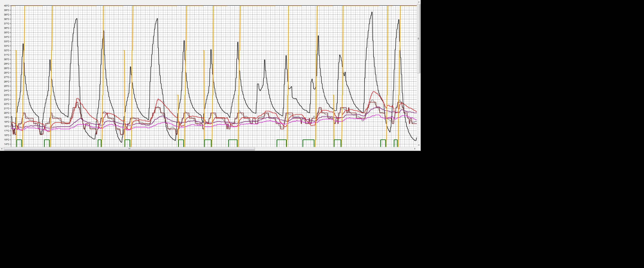Click the vertical scrollbar thumb grip

pos(419,38)
